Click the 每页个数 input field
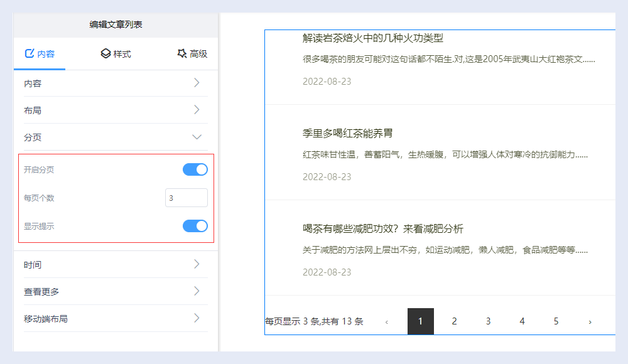 click(x=186, y=198)
